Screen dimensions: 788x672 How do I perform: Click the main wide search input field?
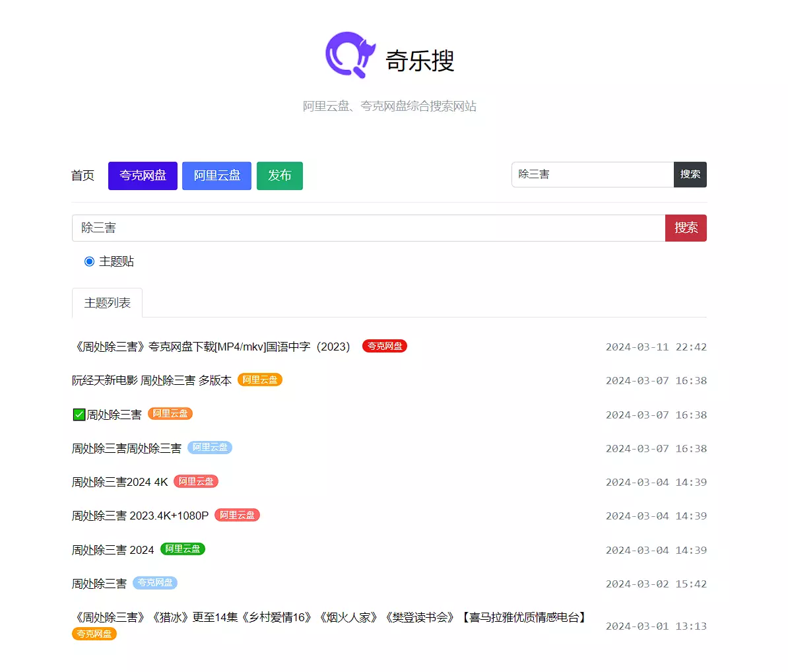(368, 228)
